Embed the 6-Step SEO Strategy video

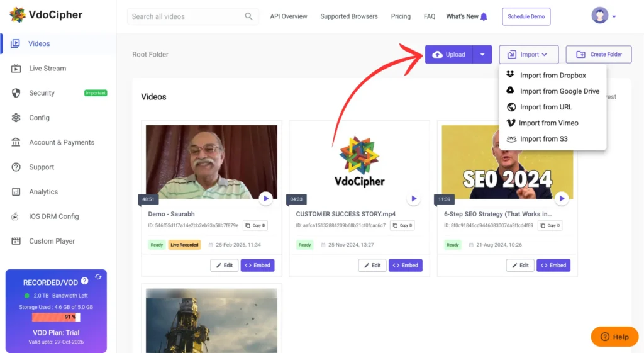tap(553, 265)
